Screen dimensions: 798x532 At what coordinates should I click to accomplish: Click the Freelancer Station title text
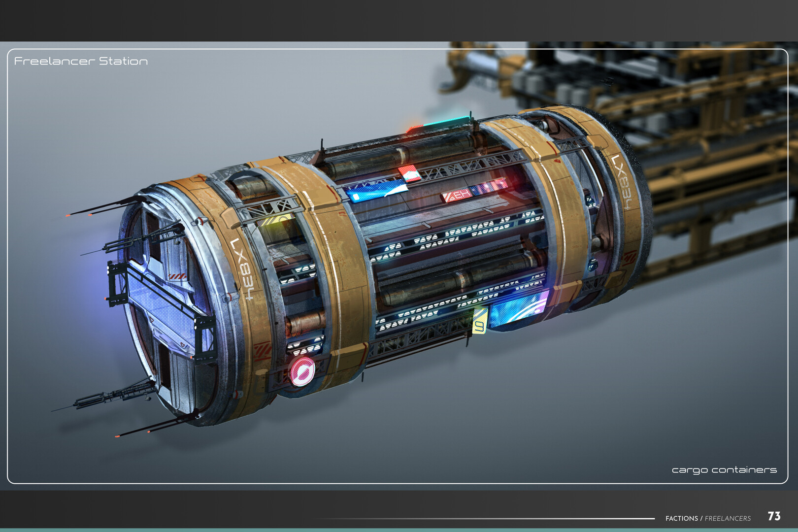click(81, 61)
